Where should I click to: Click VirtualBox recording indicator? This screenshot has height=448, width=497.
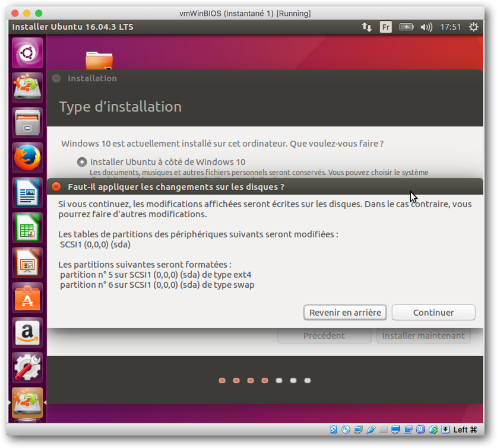[x=408, y=429]
